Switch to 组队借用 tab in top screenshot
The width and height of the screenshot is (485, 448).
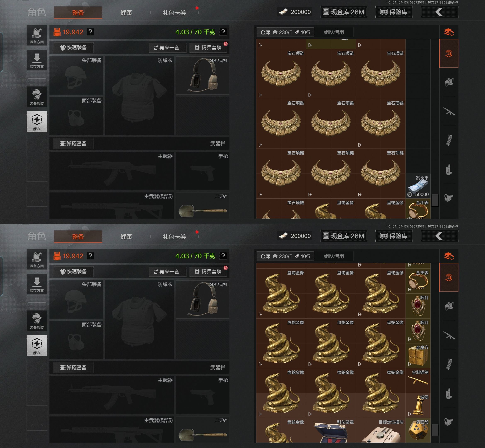334,32
